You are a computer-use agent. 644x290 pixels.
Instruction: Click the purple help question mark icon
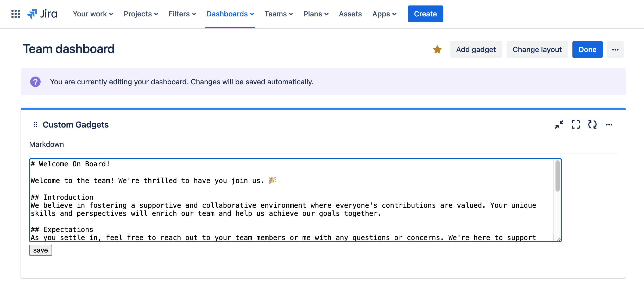point(35,82)
